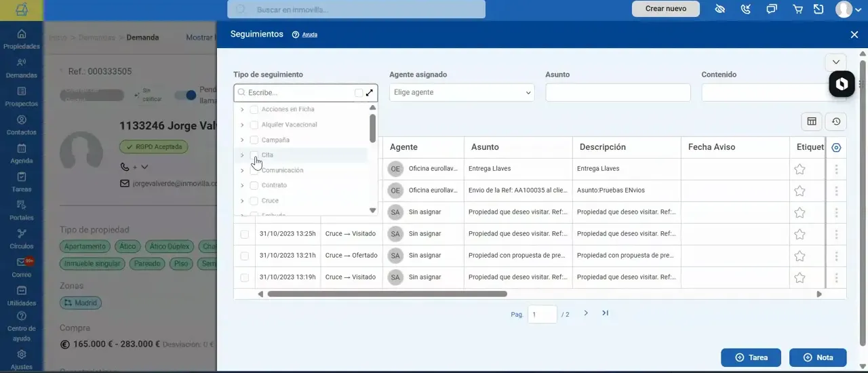Click the table horizontal scrollbar
868x373 pixels.
tap(387, 294)
